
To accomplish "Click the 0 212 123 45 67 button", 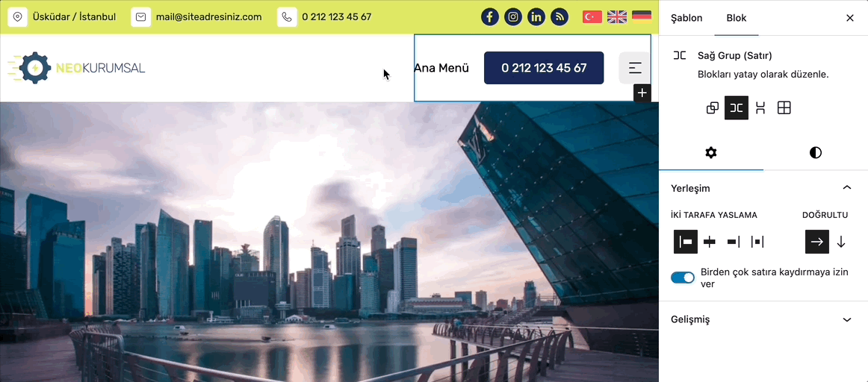I will point(544,68).
